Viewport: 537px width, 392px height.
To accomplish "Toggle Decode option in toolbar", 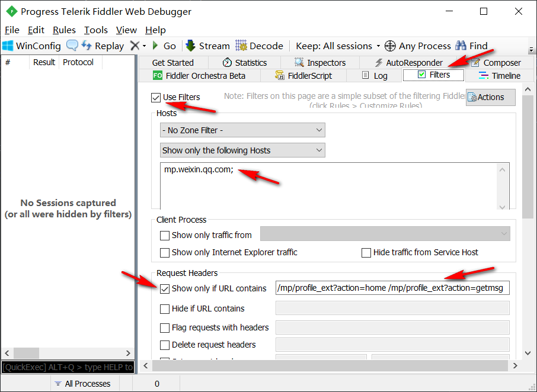I will coord(259,46).
